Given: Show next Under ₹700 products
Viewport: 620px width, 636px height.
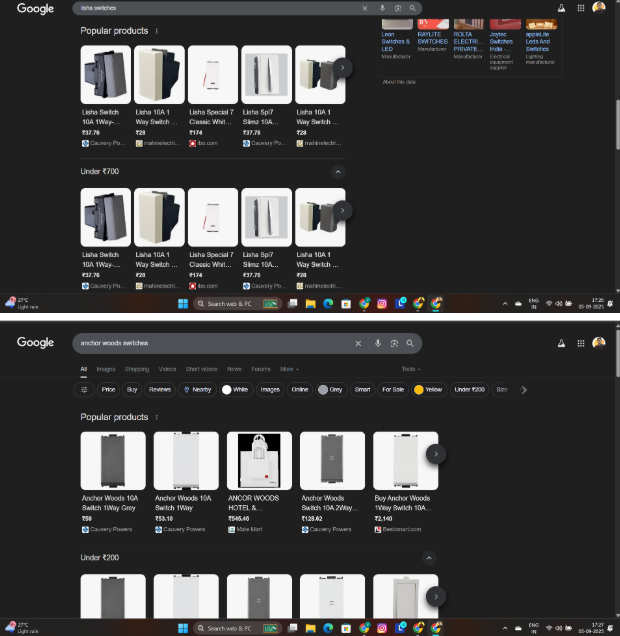Looking at the screenshot, I should (342, 211).
